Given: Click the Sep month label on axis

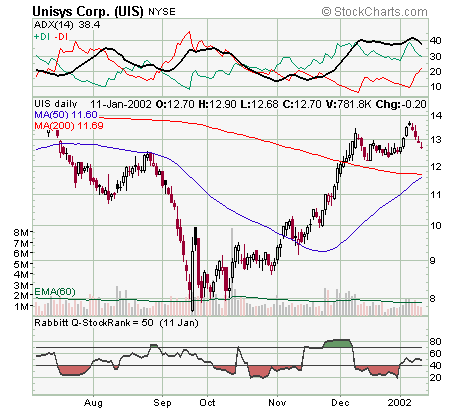Looking at the screenshot, I should coord(162,403).
